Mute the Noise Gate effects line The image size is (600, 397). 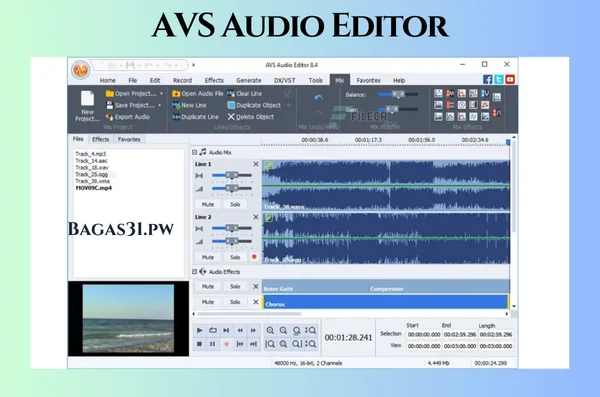point(208,287)
